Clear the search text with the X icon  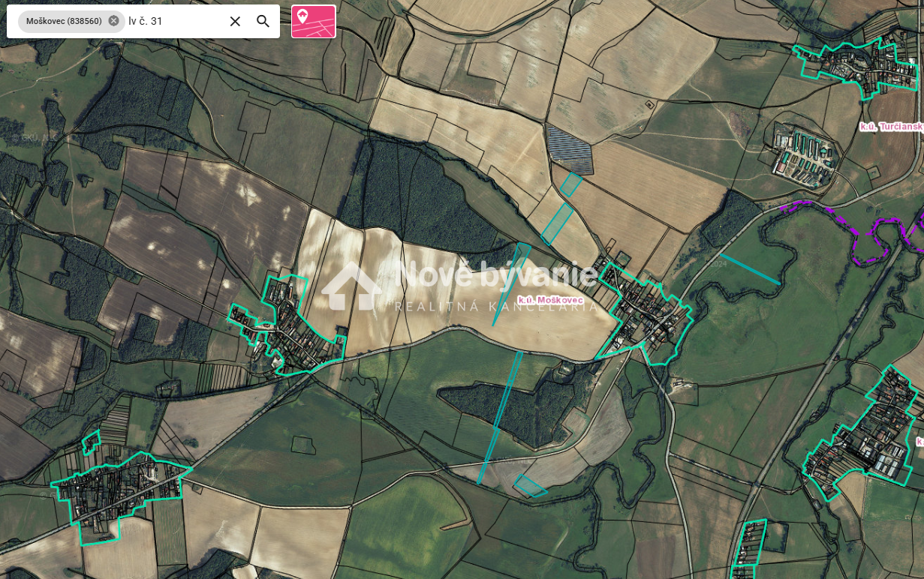[x=235, y=22]
